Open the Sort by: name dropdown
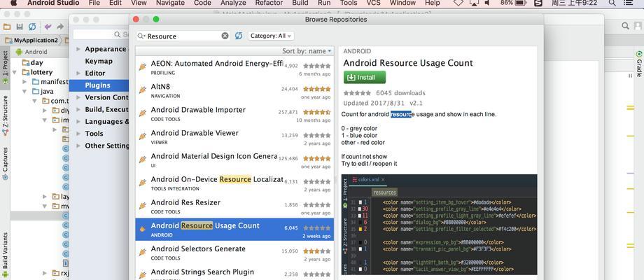The image size is (644, 280). click(307, 51)
